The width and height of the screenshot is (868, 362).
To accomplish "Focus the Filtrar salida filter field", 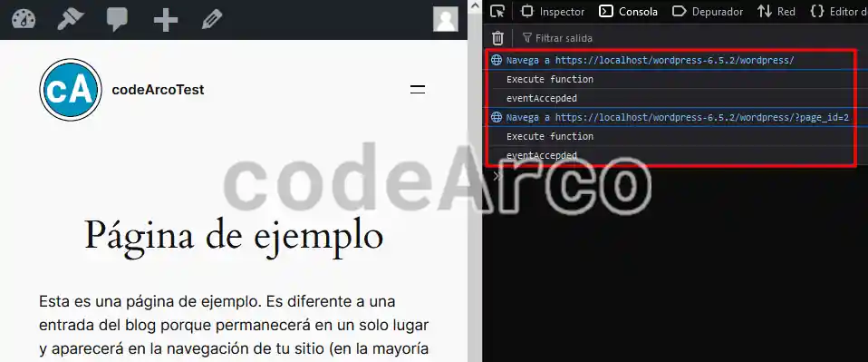I will click(692, 38).
